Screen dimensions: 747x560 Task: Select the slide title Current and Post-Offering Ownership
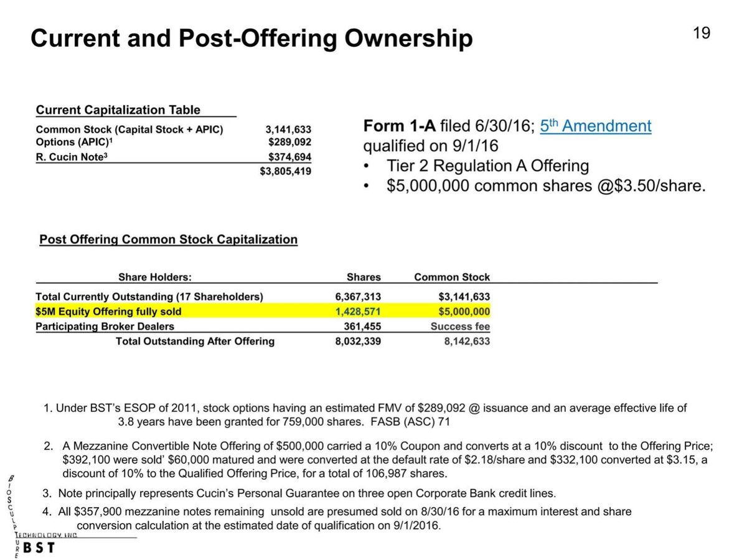click(251, 39)
